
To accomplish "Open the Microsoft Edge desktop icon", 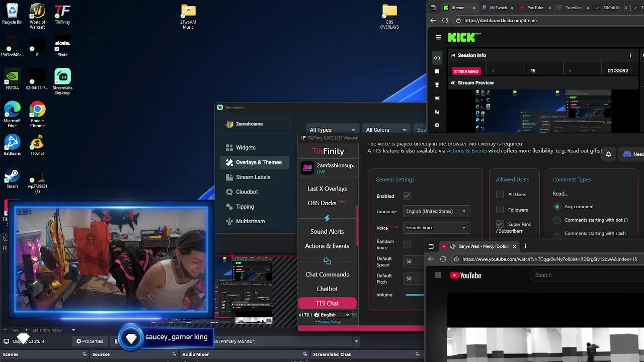I will [x=12, y=115].
